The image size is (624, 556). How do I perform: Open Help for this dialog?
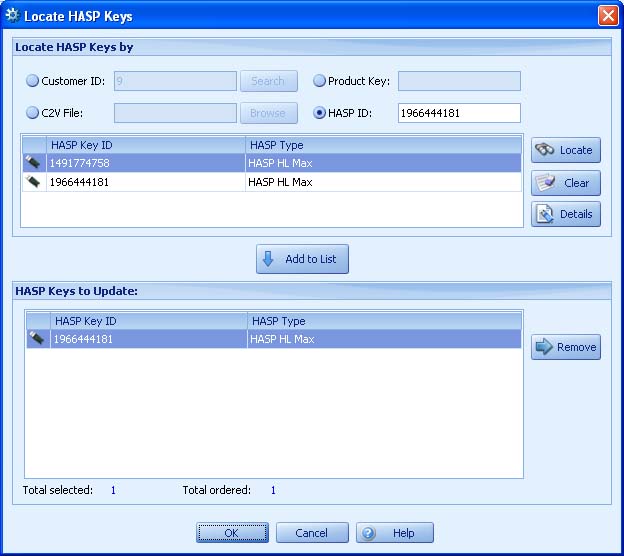pyautogui.click(x=395, y=533)
